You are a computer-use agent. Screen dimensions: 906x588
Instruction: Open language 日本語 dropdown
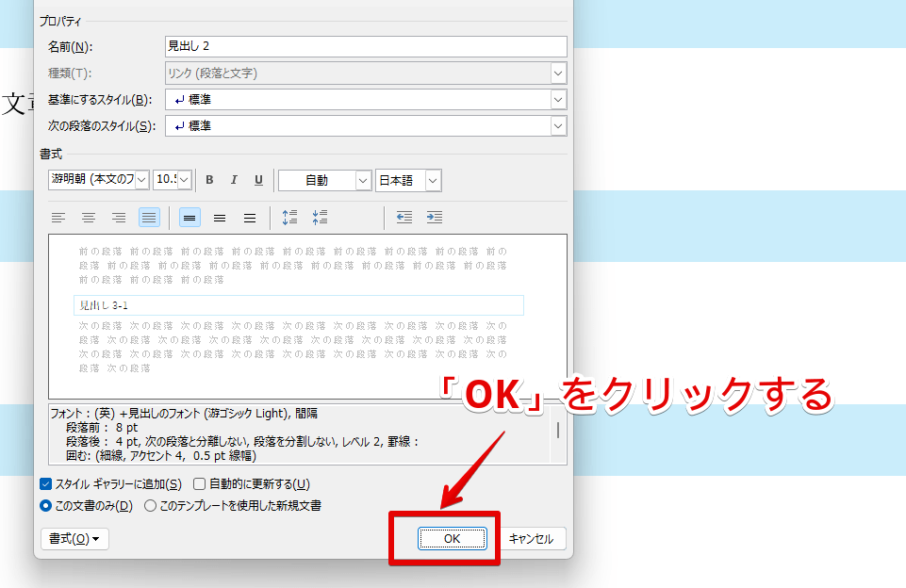tap(434, 181)
